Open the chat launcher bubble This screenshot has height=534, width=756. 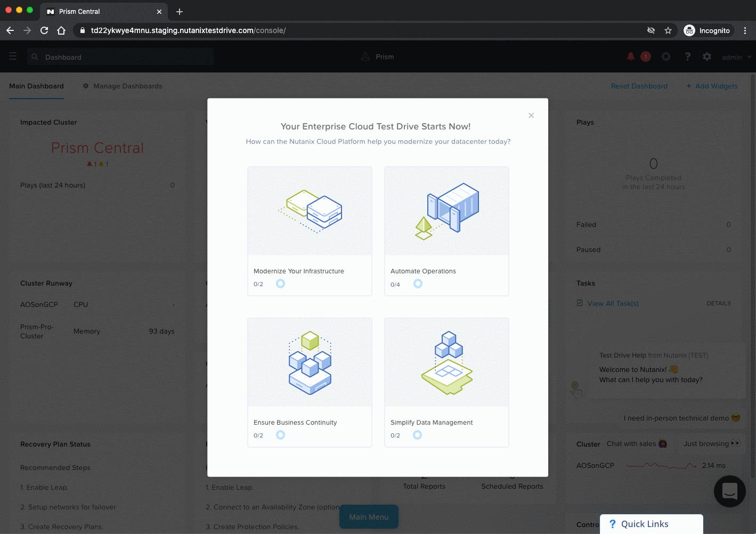pyautogui.click(x=730, y=491)
